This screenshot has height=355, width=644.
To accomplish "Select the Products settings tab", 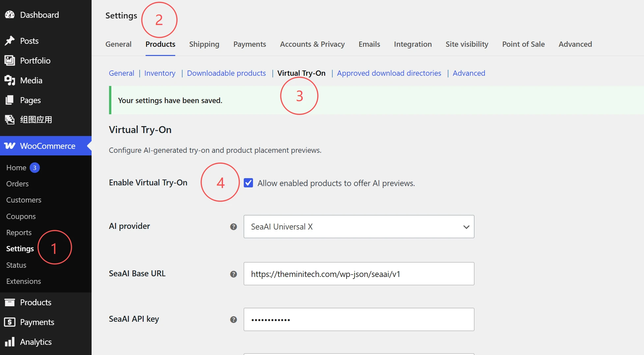I will point(160,44).
